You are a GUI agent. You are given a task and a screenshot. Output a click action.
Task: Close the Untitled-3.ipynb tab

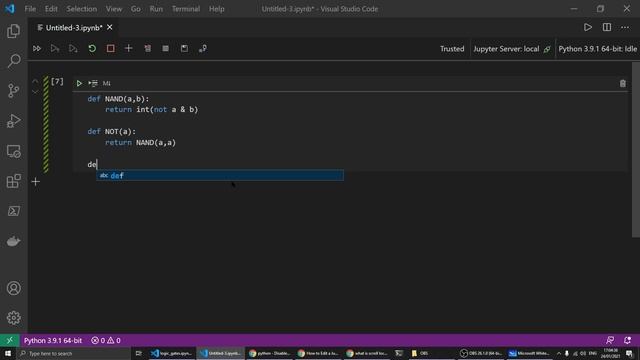(x=109, y=27)
